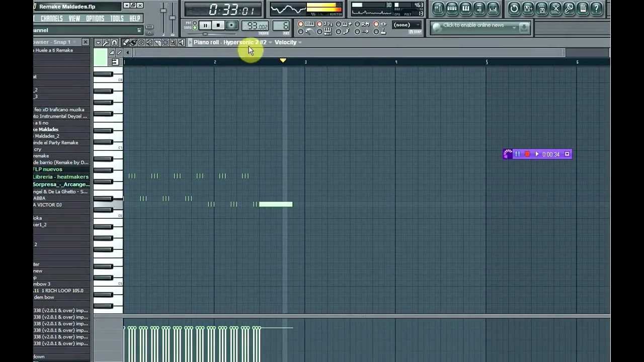Image resolution: width=644 pixels, height=362 pixels.
Task: Toggle the 3-2-1 recording countdown switch
Action: tap(319, 24)
